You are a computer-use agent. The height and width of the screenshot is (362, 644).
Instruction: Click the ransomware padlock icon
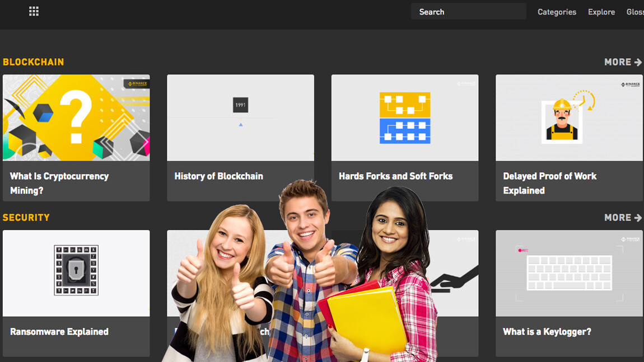coord(76,270)
